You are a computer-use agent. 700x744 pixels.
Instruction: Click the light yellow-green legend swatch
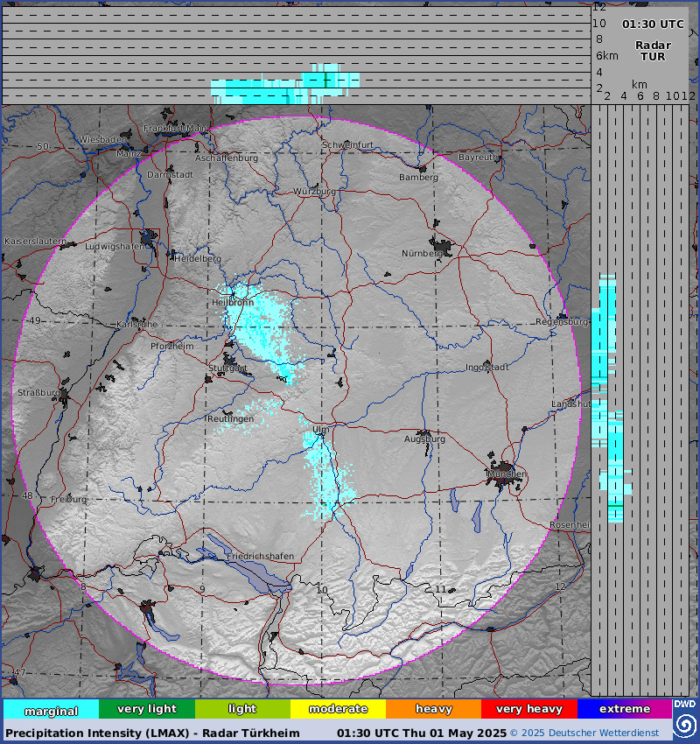coord(242,709)
